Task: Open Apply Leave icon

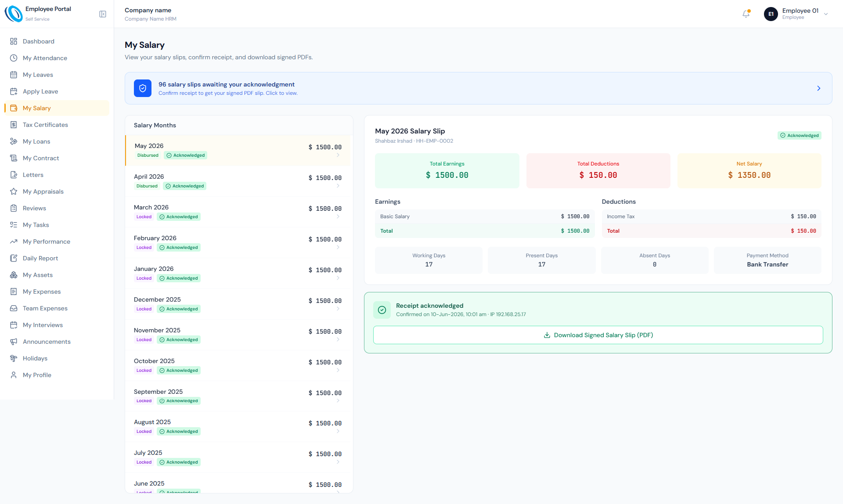Action: click(x=14, y=91)
